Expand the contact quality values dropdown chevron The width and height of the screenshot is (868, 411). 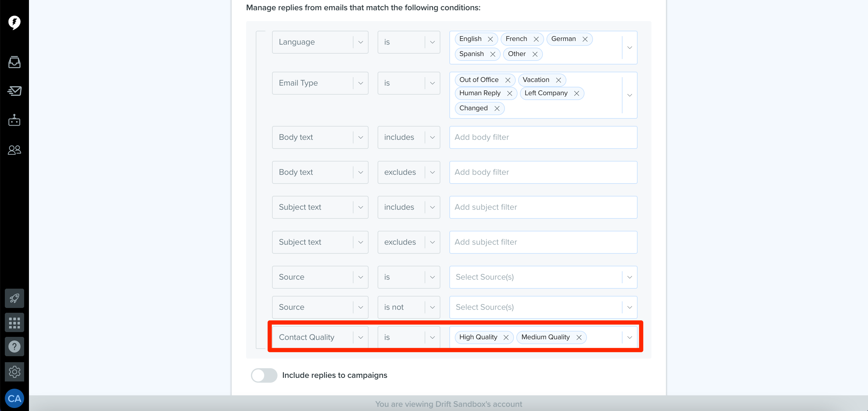(x=629, y=337)
